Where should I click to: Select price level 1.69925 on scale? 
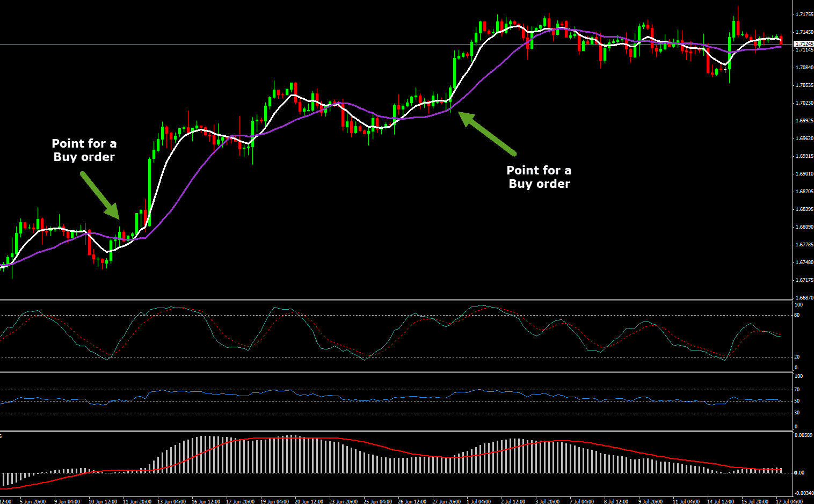click(804, 121)
